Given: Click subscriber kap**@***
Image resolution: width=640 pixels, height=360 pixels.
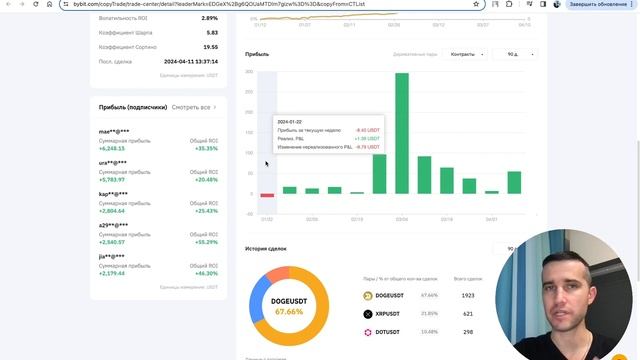Looking at the screenshot, I should coord(113,194).
